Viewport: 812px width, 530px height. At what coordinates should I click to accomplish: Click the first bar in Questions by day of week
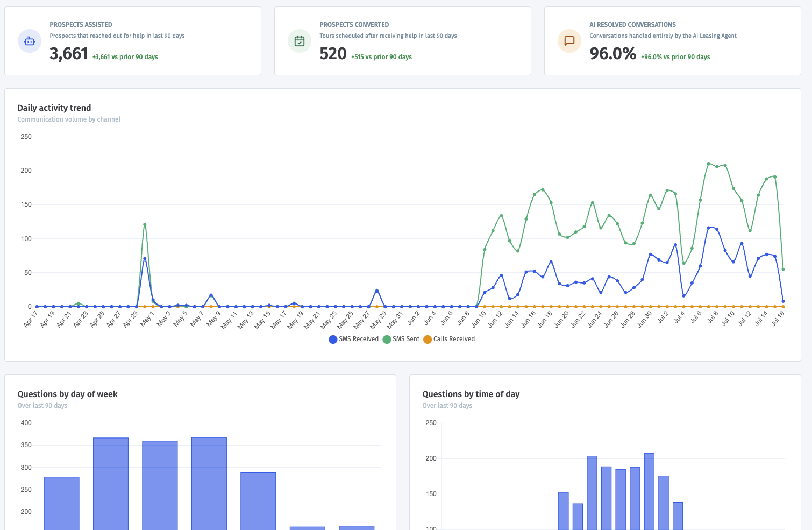tap(61, 503)
